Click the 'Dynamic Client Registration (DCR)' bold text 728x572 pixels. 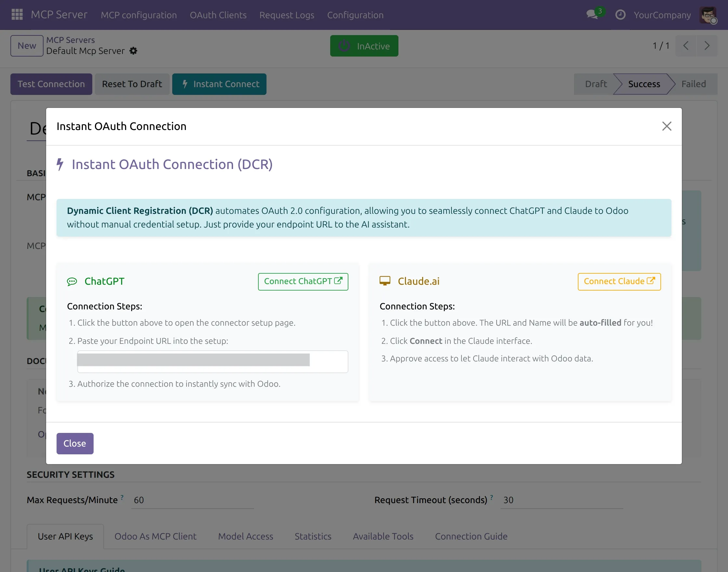[x=140, y=211]
